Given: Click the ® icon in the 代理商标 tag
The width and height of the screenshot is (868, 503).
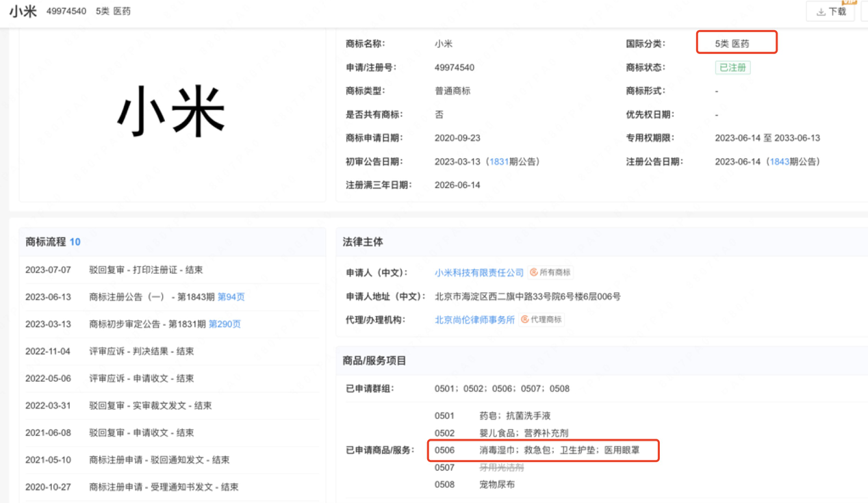Looking at the screenshot, I should click(524, 319).
